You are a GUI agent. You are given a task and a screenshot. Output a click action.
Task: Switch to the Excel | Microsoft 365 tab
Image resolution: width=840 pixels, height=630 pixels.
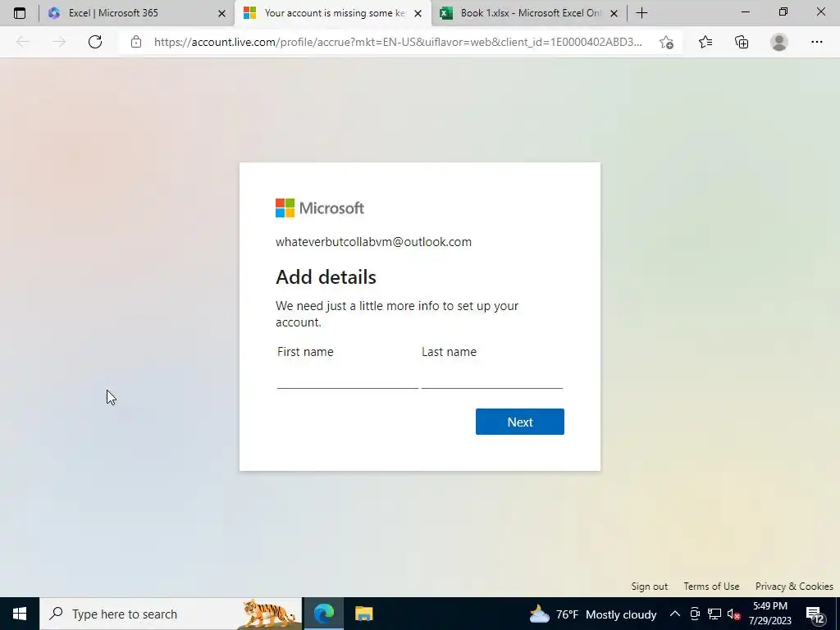(x=137, y=13)
